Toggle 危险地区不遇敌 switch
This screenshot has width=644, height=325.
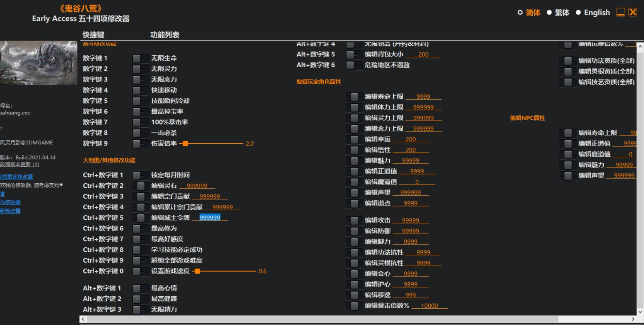pos(354,65)
